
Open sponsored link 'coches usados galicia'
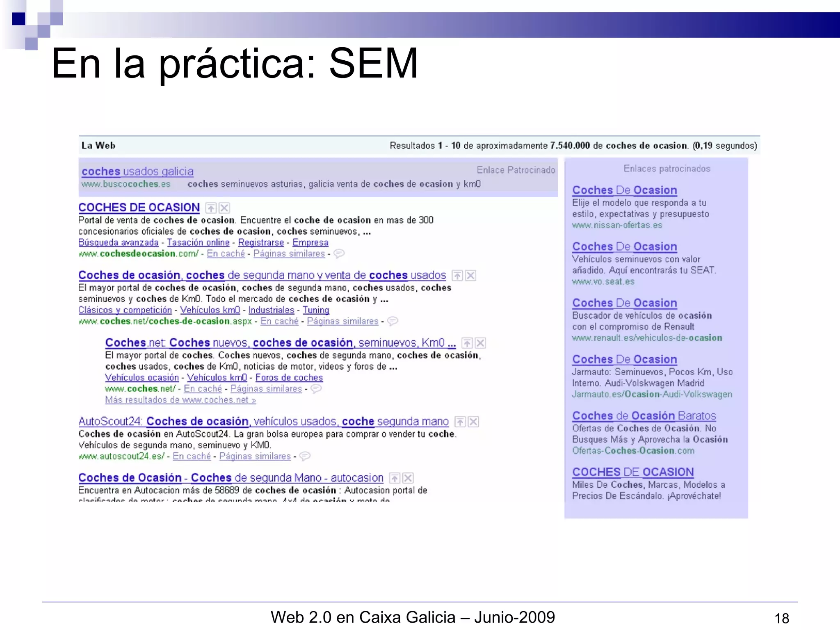[x=137, y=171]
